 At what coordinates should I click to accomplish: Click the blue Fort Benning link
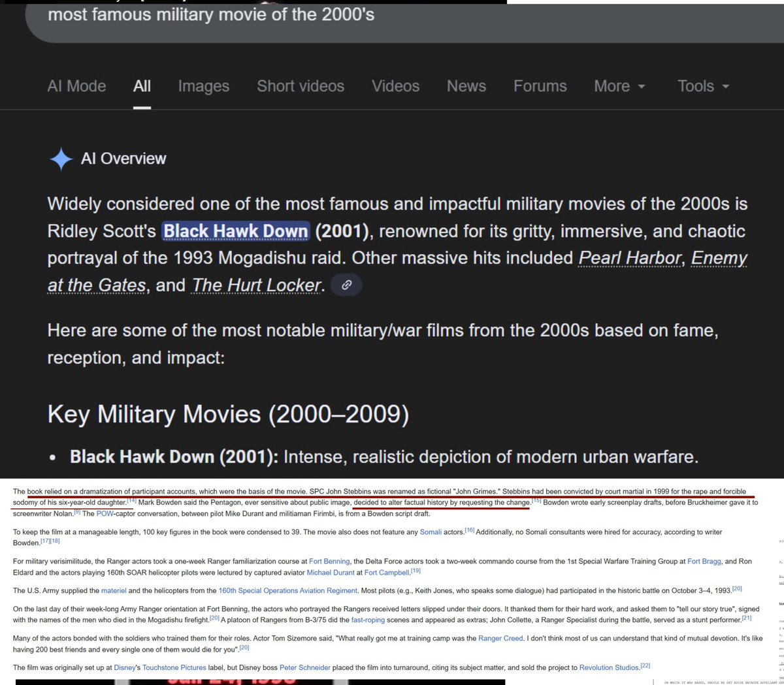pyautogui.click(x=330, y=561)
